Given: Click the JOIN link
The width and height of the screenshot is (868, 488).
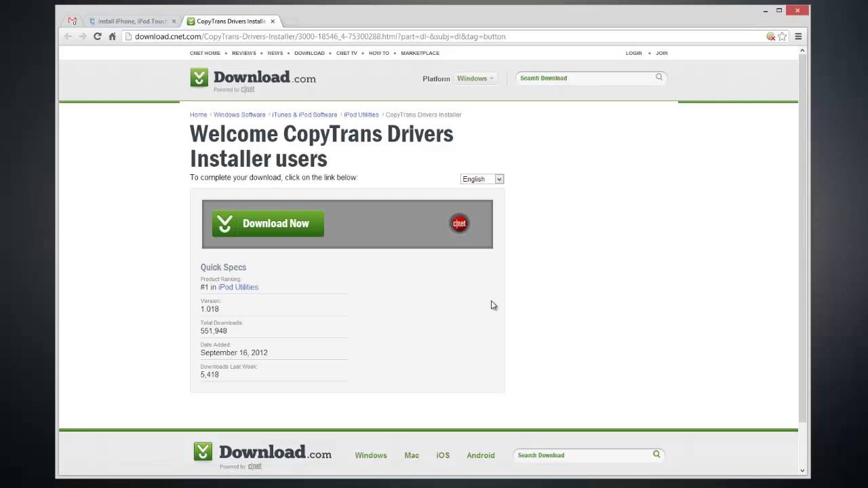Looking at the screenshot, I should 662,53.
